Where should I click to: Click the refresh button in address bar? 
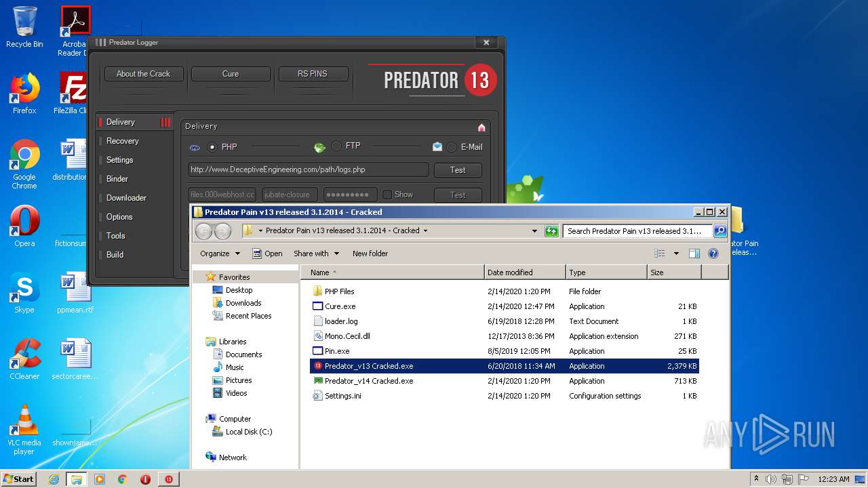(x=552, y=231)
